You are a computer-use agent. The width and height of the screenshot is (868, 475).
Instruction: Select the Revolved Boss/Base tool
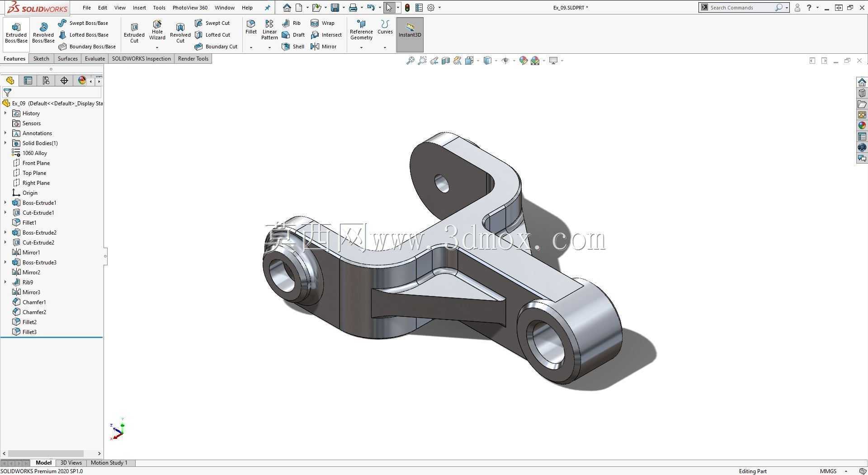tap(43, 33)
